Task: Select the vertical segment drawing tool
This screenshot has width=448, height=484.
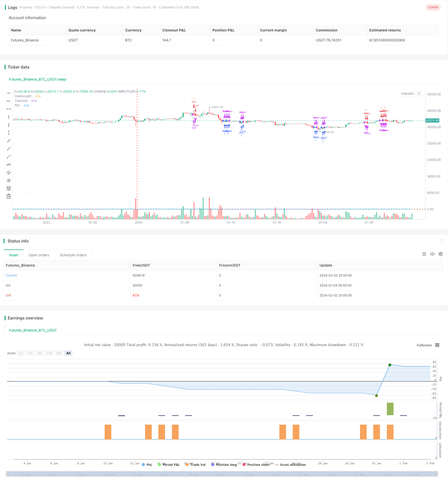Action: click(x=9, y=133)
